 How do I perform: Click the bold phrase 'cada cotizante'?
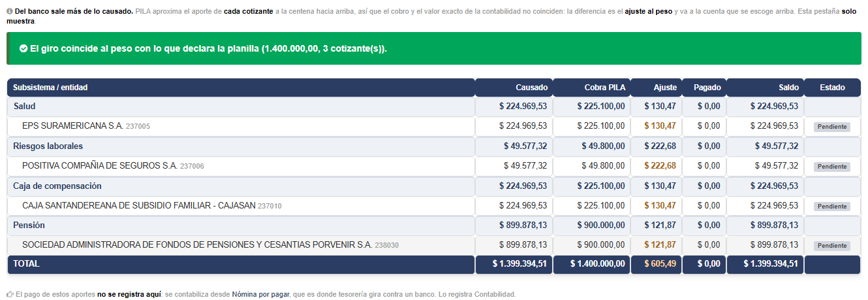248,12
